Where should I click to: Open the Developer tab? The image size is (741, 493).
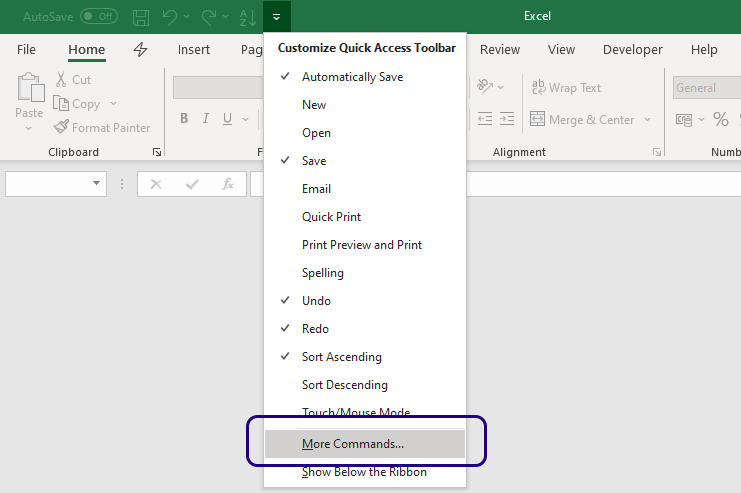632,49
